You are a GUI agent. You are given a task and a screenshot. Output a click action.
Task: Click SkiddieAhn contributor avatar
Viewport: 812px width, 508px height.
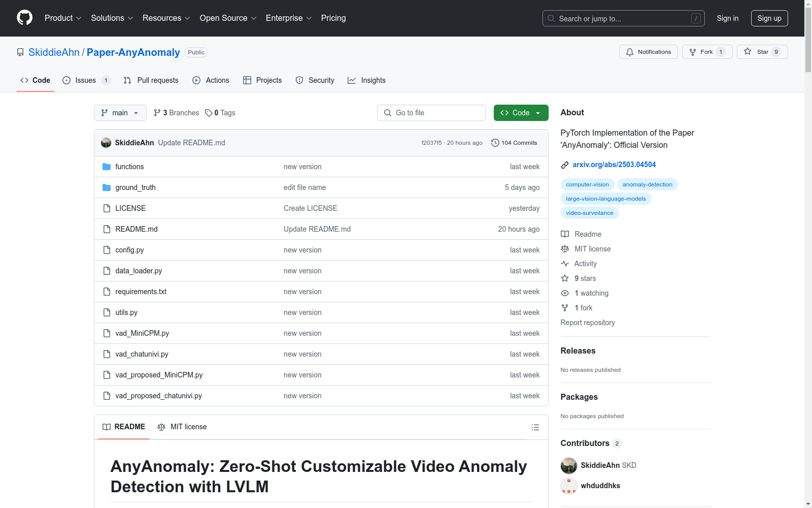point(569,465)
